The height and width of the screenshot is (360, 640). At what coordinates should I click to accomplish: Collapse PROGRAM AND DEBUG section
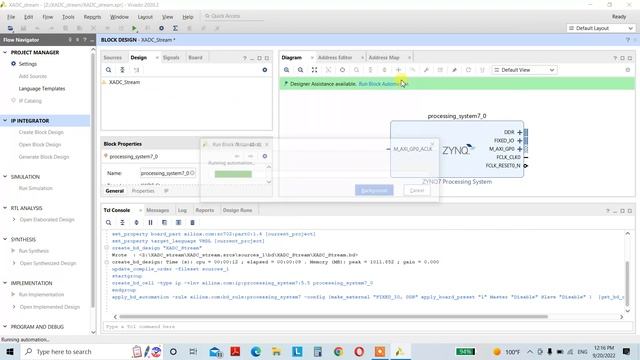pyautogui.click(x=5, y=327)
